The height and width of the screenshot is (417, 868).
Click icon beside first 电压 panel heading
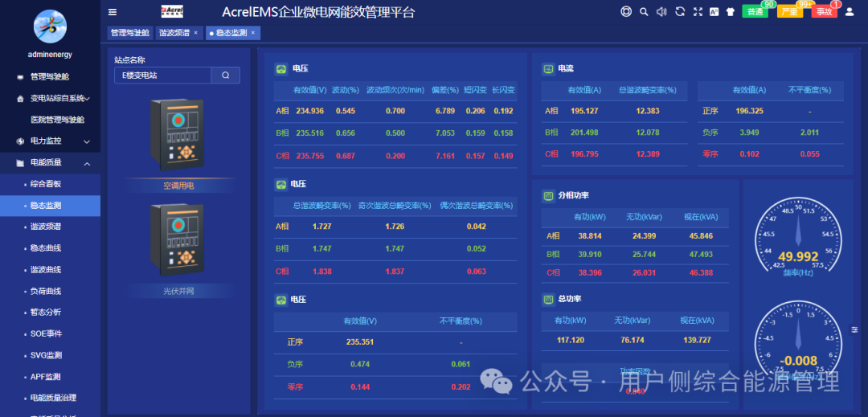point(280,69)
